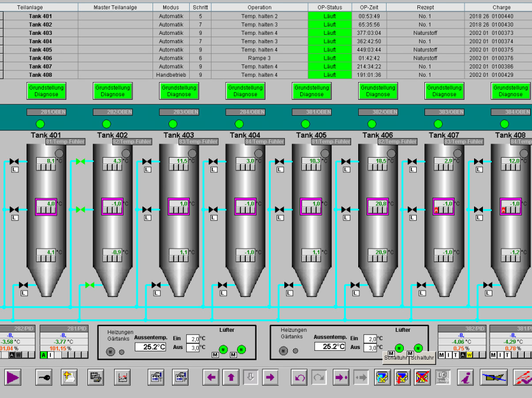
Task: Toggle the bottom outlet valve of Tank 403
Action: click(156, 285)
